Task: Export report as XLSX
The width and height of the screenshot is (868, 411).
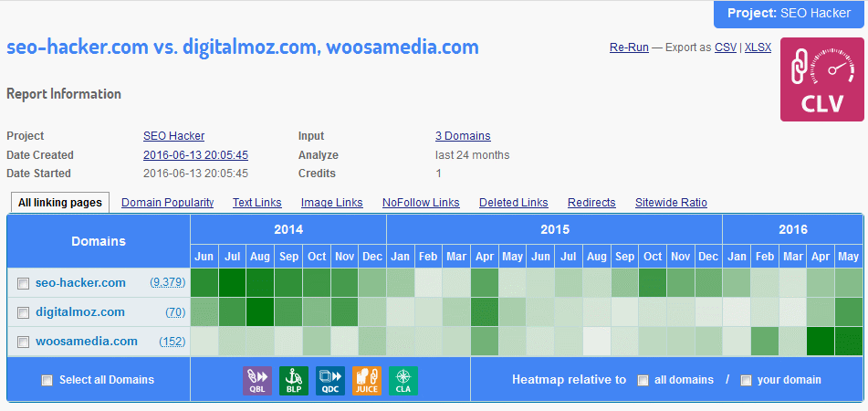Action: tap(758, 47)
